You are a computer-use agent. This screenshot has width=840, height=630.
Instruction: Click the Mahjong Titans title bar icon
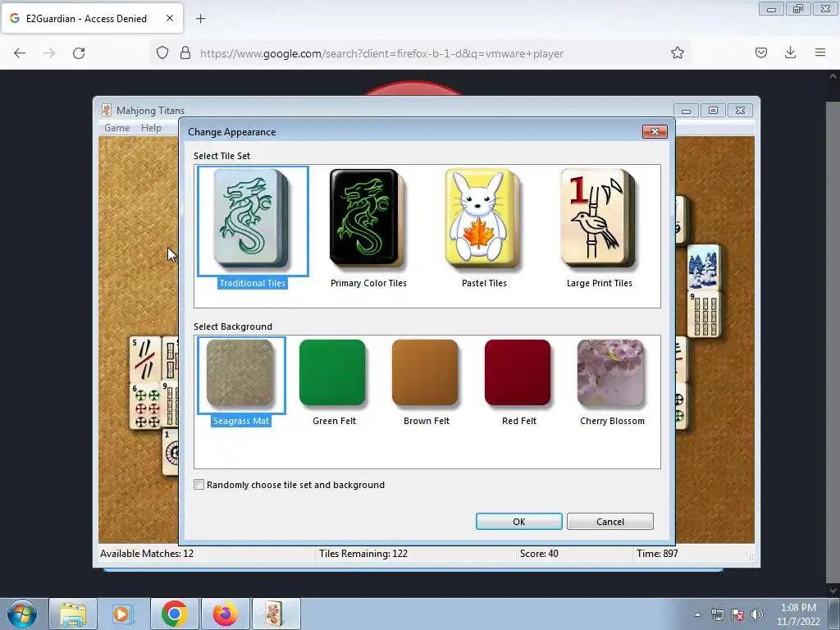tap(107, 111)
